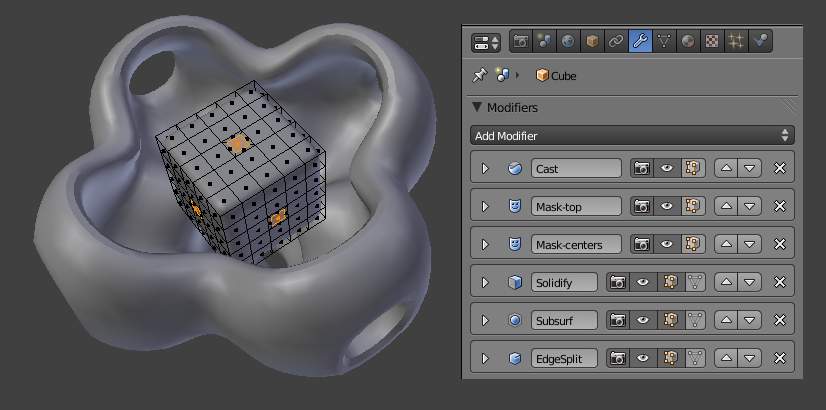Move EdgeSplit modifier up in stack

click(726, 358)
